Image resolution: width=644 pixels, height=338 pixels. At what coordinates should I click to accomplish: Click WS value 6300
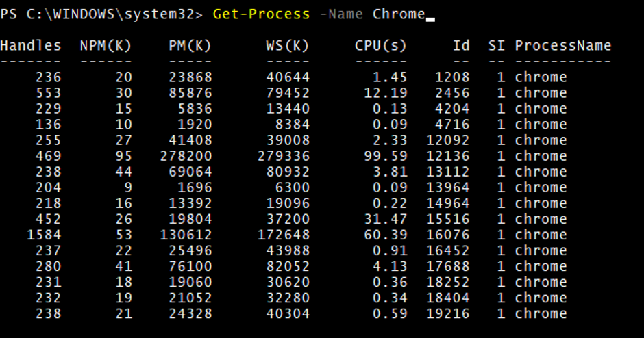tap(293, 188)
